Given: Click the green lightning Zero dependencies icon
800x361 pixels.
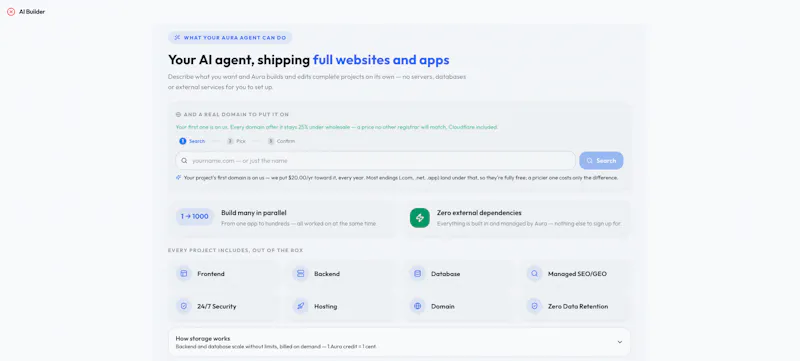Looking at the screenshot, I should click(x=419, y=218).
